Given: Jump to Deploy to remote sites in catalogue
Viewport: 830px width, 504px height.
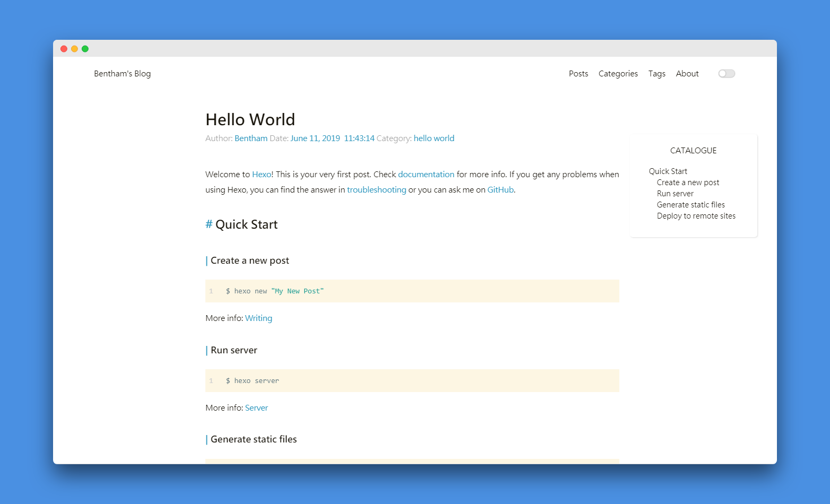Looking at the screenshot, I should pos(696,216).
